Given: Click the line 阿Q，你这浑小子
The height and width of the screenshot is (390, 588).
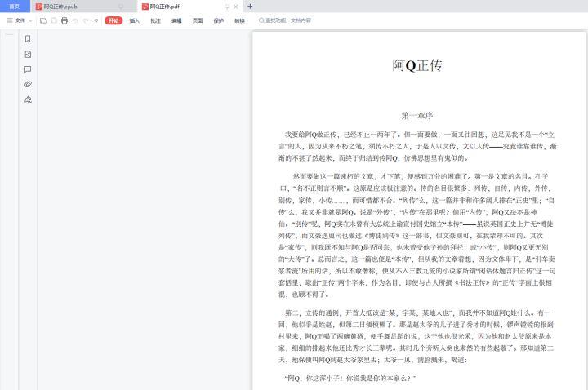Looking at the screenshot, I should [350, 379].
